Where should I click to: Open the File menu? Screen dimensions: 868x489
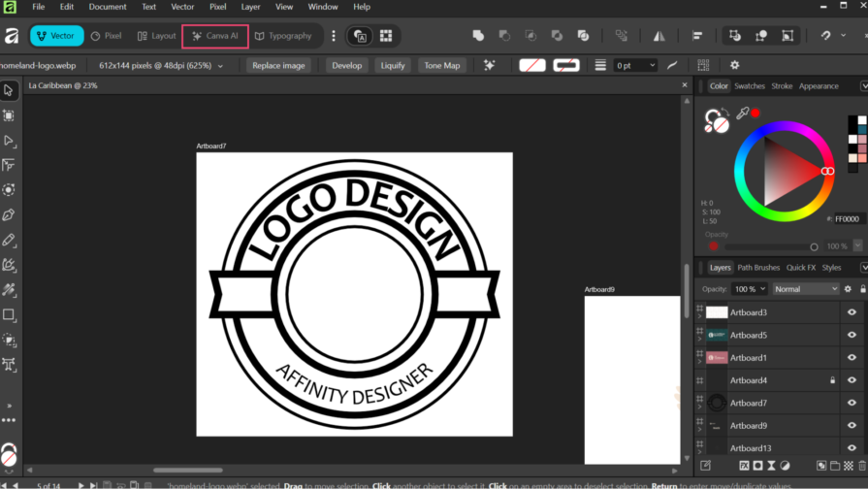tap(38, 7)
